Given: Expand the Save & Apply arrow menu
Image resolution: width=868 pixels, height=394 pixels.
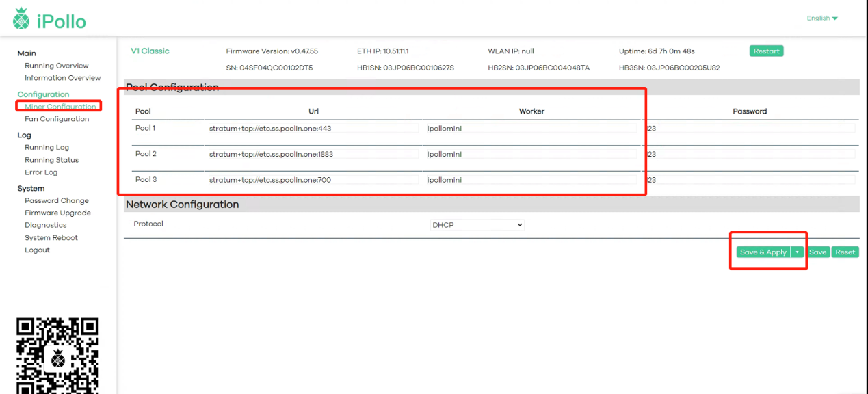Looking at the screenshot, I should coord(797,252).
